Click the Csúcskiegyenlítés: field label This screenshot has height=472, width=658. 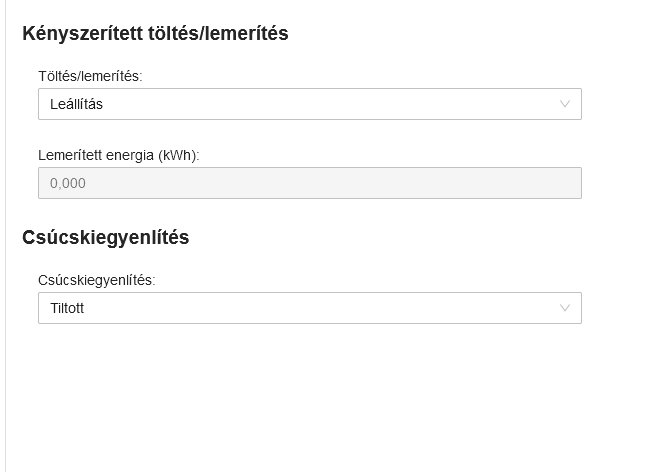pos(97,280)
